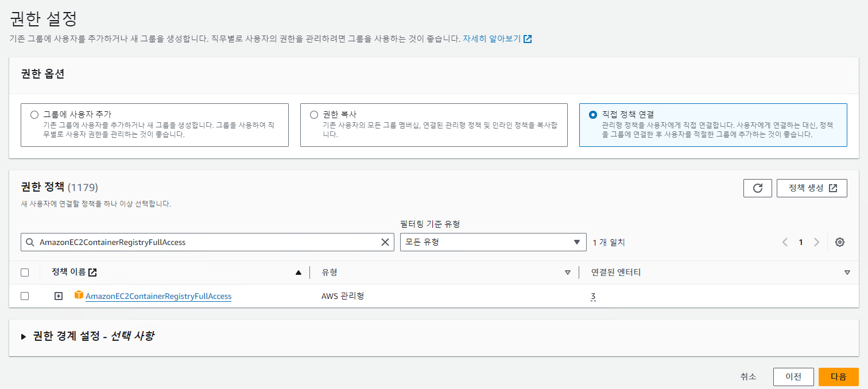Click the orange policy box icon
This screenshot has width=868, height=389.
[x=79, y=295]
